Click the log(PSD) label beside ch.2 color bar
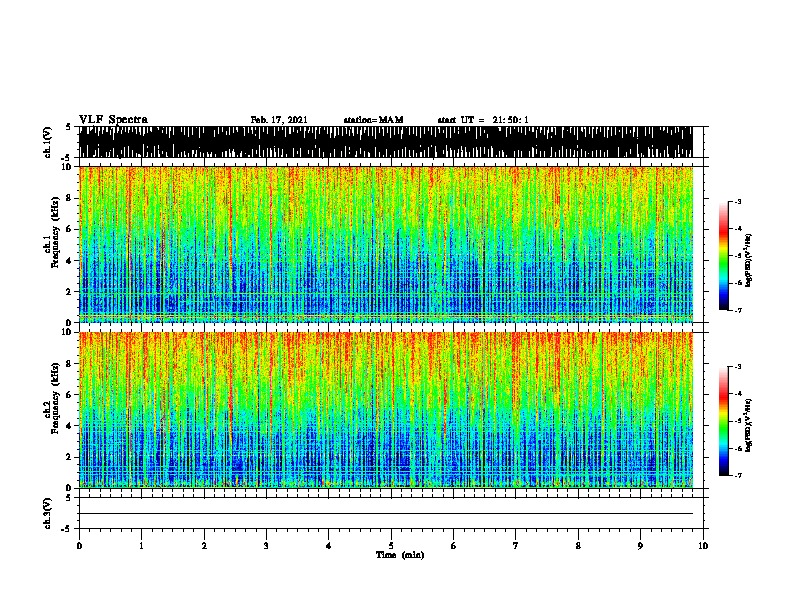Screen dimensions: 792x612 pos(748,424)
